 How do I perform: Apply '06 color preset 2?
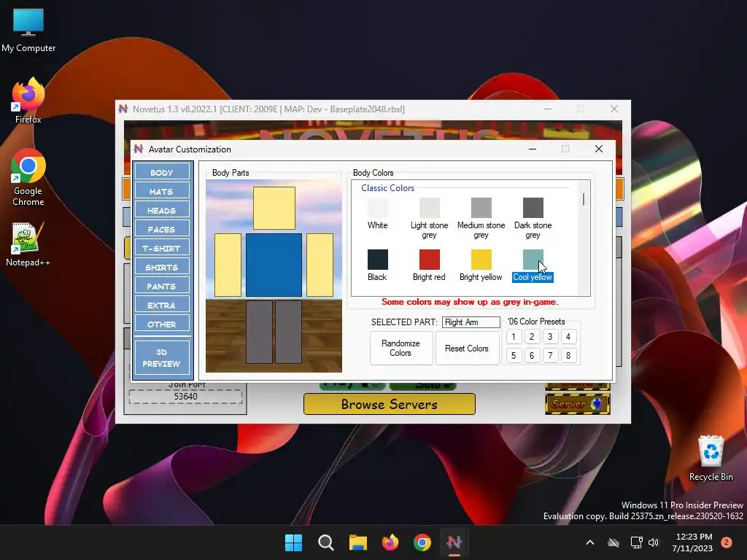tap(532, 337)
